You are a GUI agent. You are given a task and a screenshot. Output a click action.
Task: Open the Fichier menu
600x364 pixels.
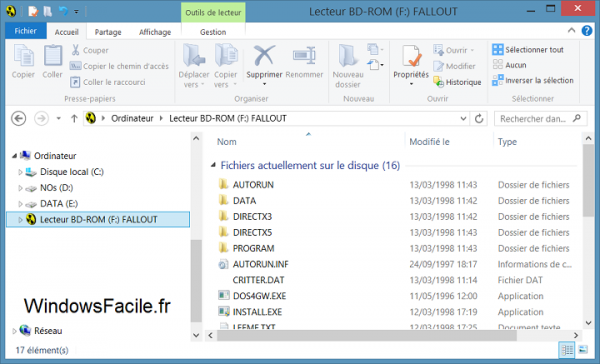[x=26, y=31]
